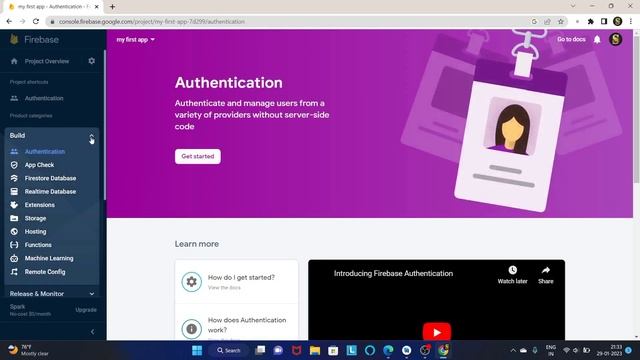Click the Google icon in address bar

pos(534,22)
